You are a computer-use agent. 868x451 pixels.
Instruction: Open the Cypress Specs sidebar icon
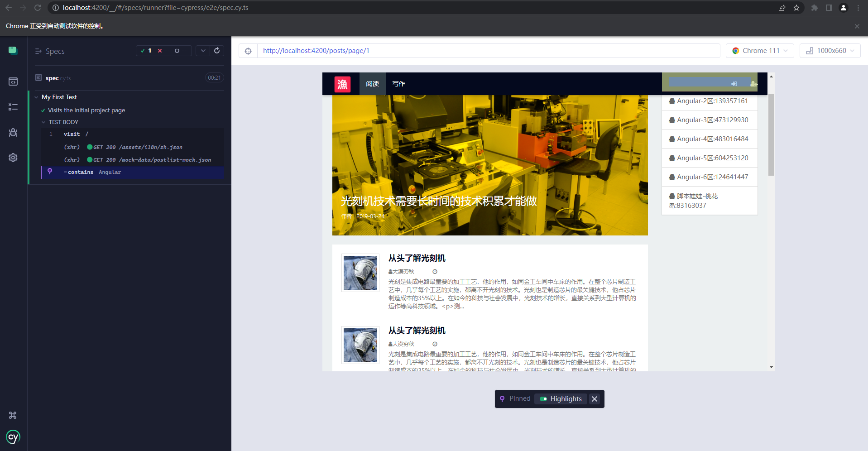13,82
